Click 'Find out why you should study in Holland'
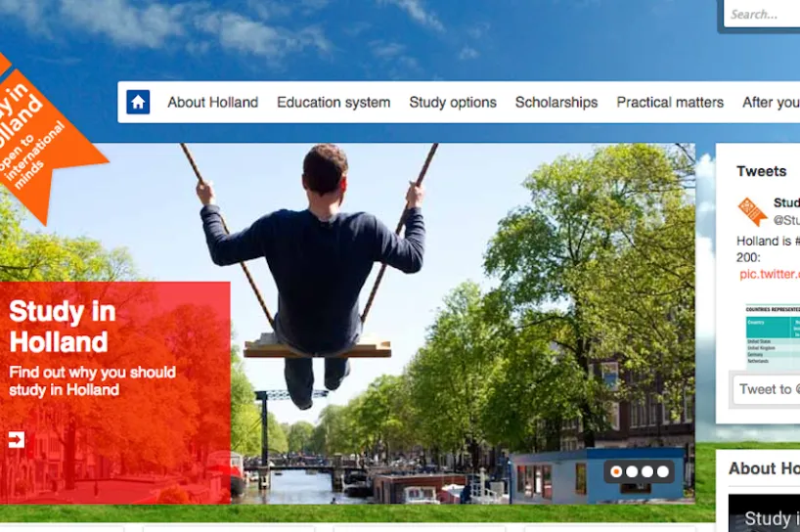 click(92, 380)
